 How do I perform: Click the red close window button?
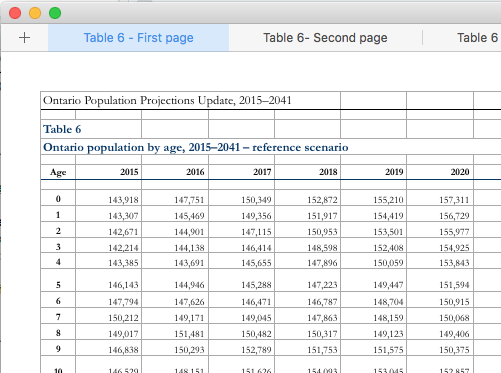click(15, 13)
